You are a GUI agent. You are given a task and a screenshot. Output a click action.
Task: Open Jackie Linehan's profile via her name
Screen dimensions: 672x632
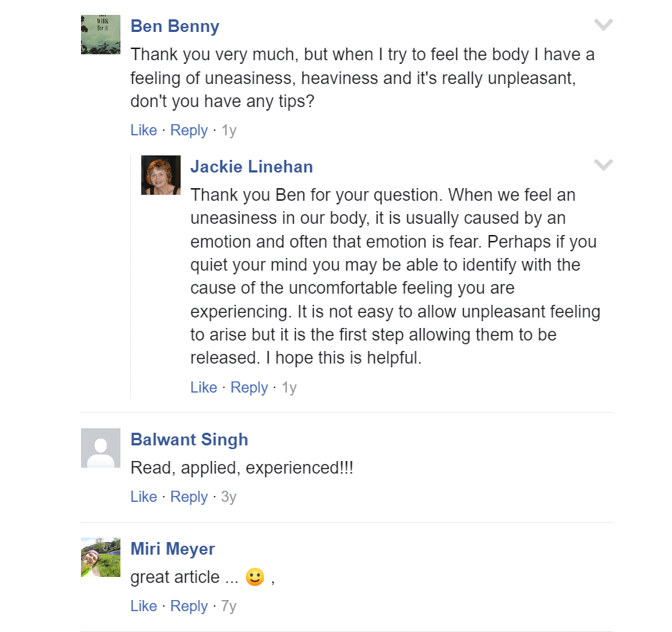point(251,167)
